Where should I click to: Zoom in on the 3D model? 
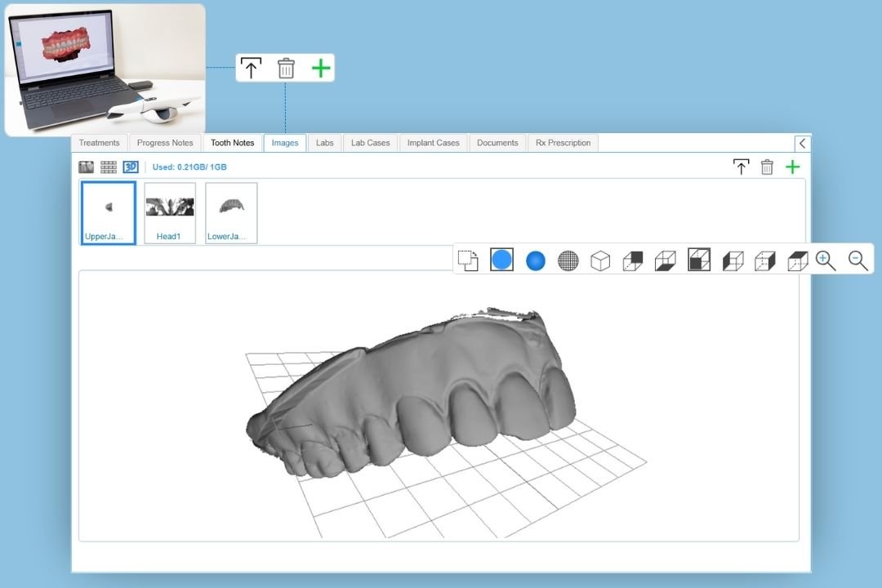[x=826, y=260]
